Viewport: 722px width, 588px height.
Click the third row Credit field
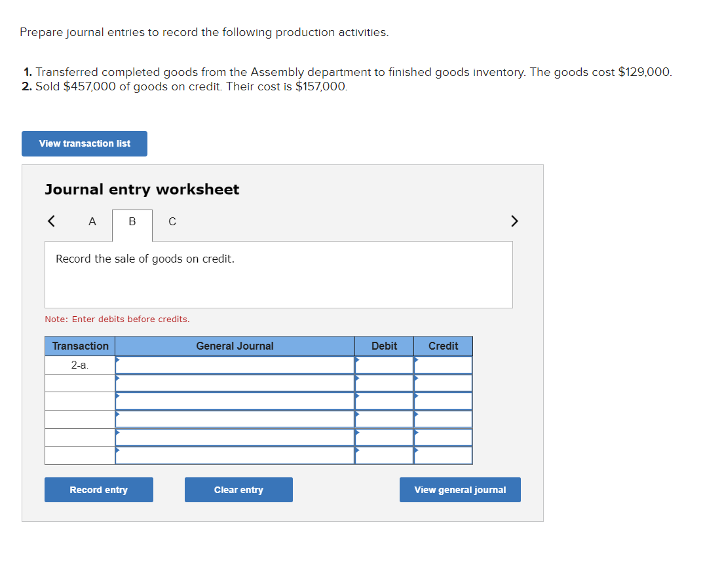click(443, 401)
